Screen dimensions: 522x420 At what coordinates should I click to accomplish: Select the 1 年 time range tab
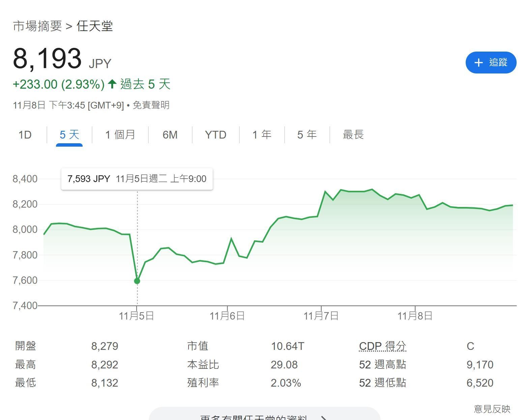pyautogui.click(x=262, y=135)
